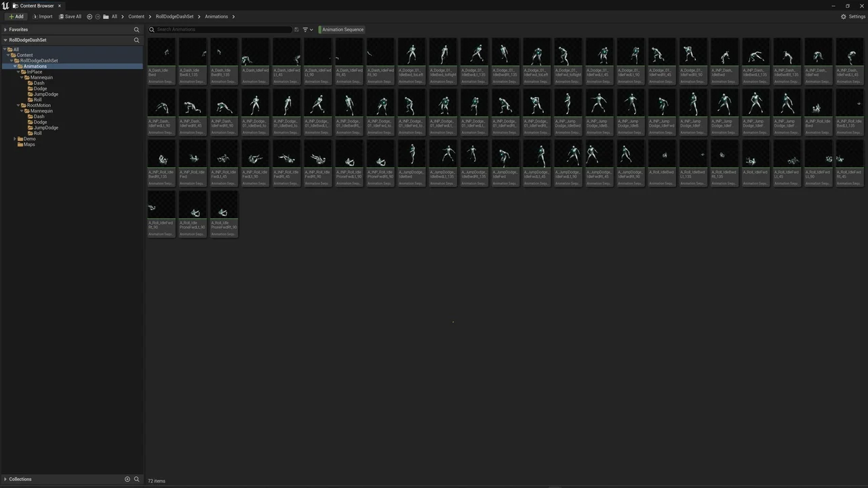Expand the Collections panel
868x488 pixels.
coord(5,479)
